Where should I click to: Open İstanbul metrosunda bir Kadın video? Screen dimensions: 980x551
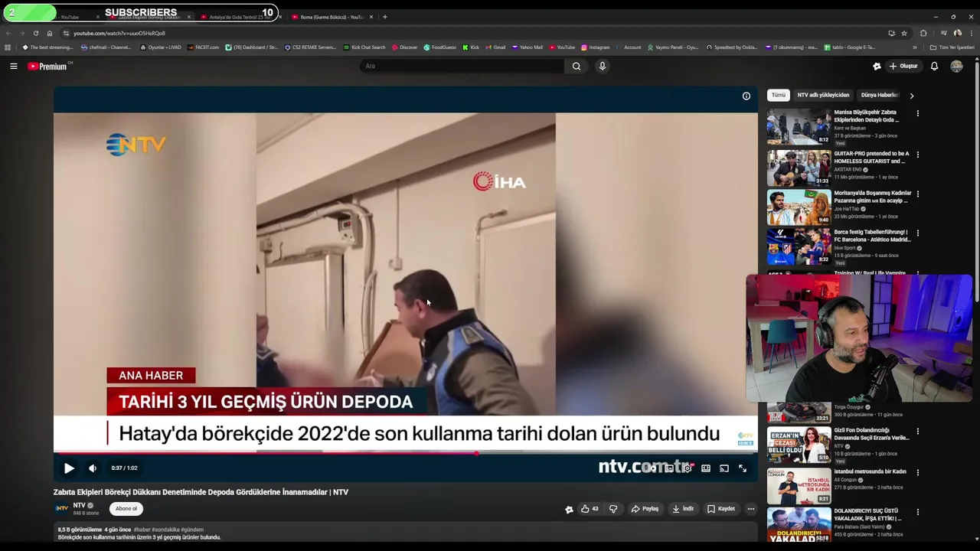point(799,486)
